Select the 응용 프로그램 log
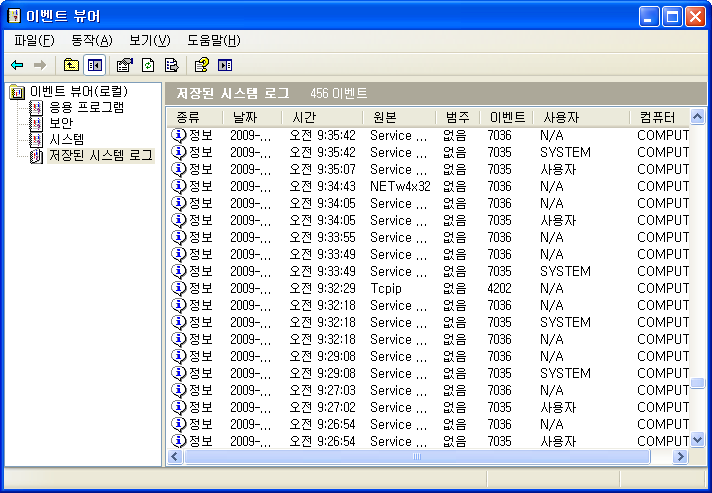The width and height of the screenshot is (712, 493). coord(86,108)
